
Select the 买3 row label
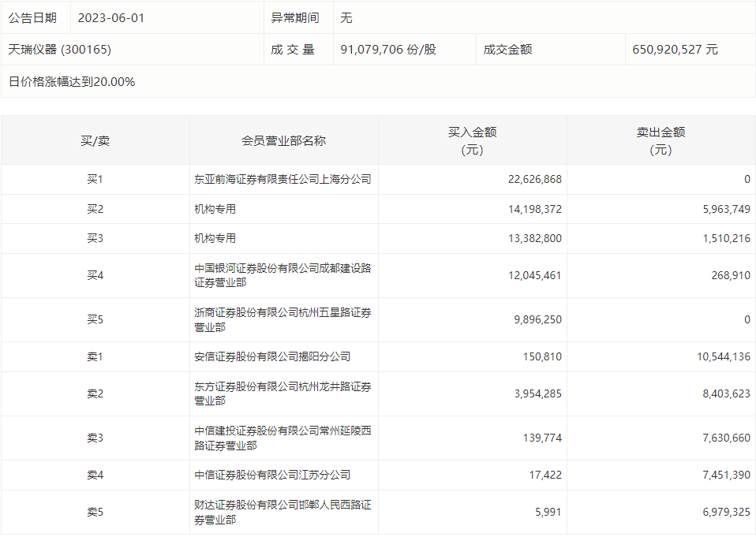coord(95,238)
